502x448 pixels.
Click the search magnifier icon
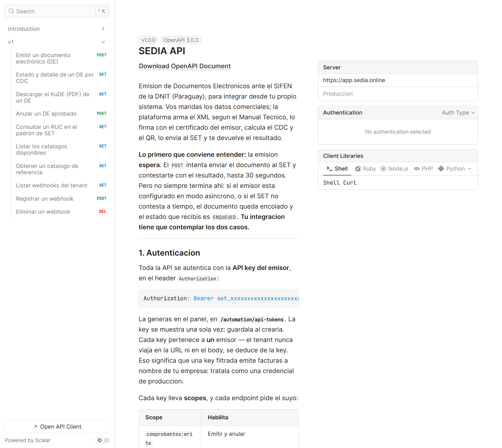coord(11,11)
